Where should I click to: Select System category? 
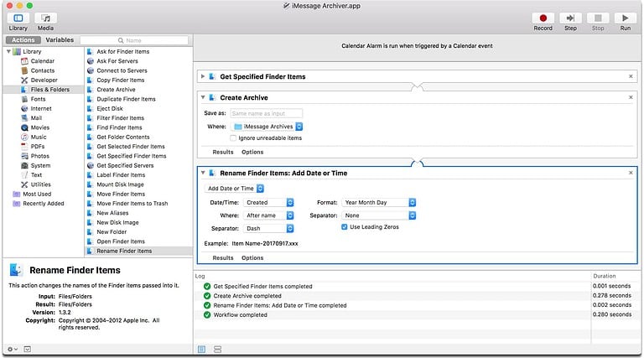[x=40, y=165]
